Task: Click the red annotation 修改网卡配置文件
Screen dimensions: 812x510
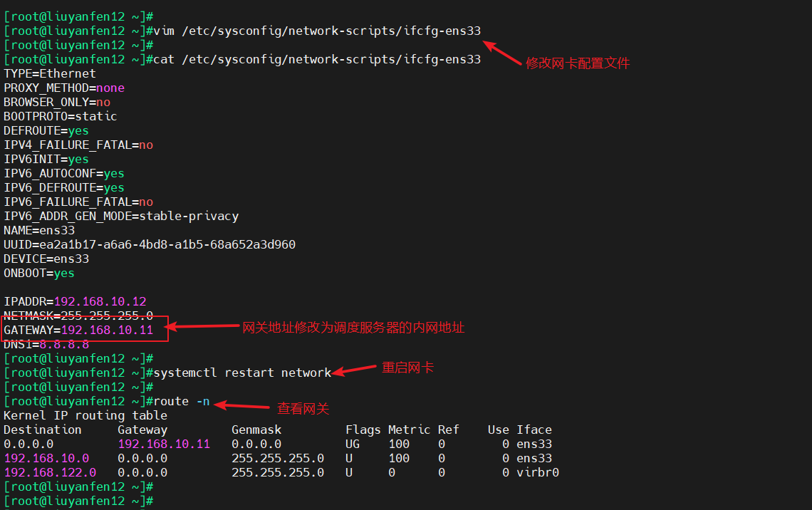Action: (578, 63)
